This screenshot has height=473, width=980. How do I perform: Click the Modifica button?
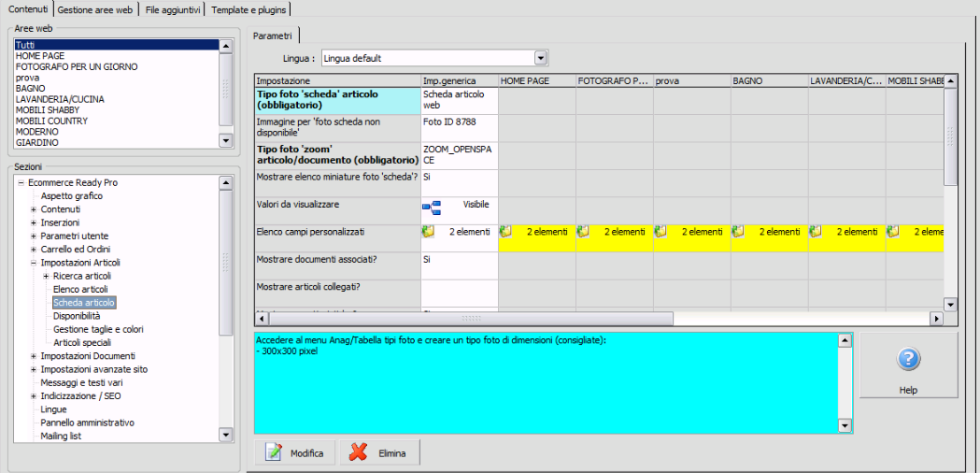click(x=295, y=452)
